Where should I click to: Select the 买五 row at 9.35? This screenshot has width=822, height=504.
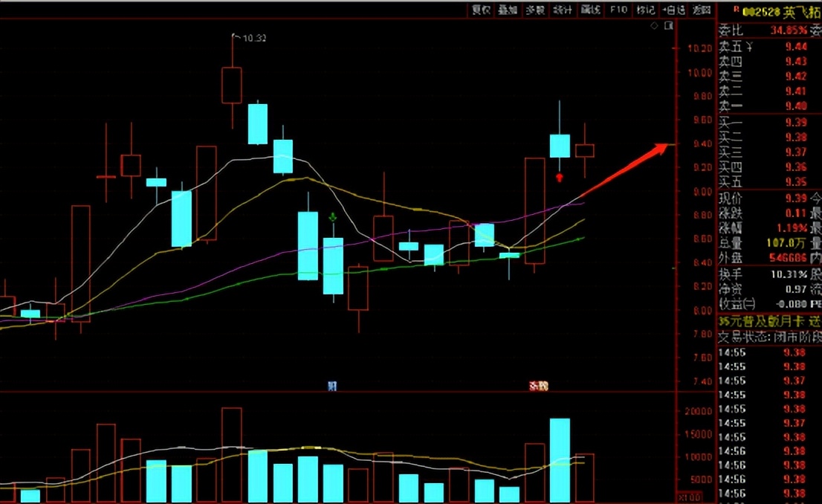click(x=769, y=182)
